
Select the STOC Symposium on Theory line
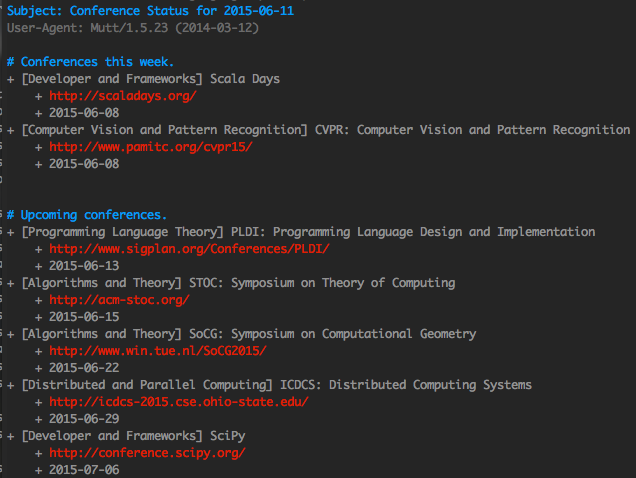pyautogui.click(x=231, y=283)
